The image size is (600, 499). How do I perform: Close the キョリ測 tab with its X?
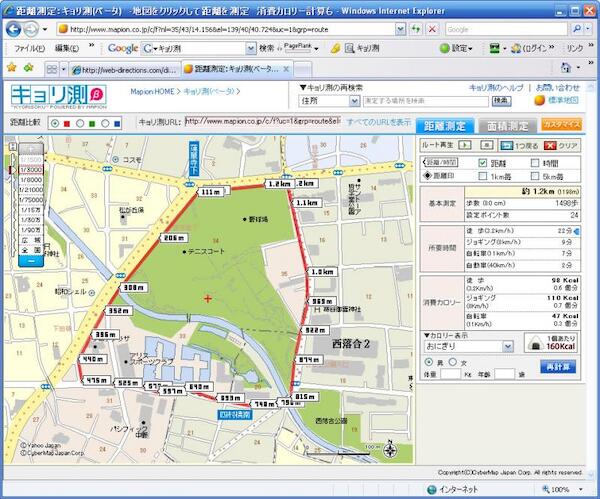[x=286, y=70]
